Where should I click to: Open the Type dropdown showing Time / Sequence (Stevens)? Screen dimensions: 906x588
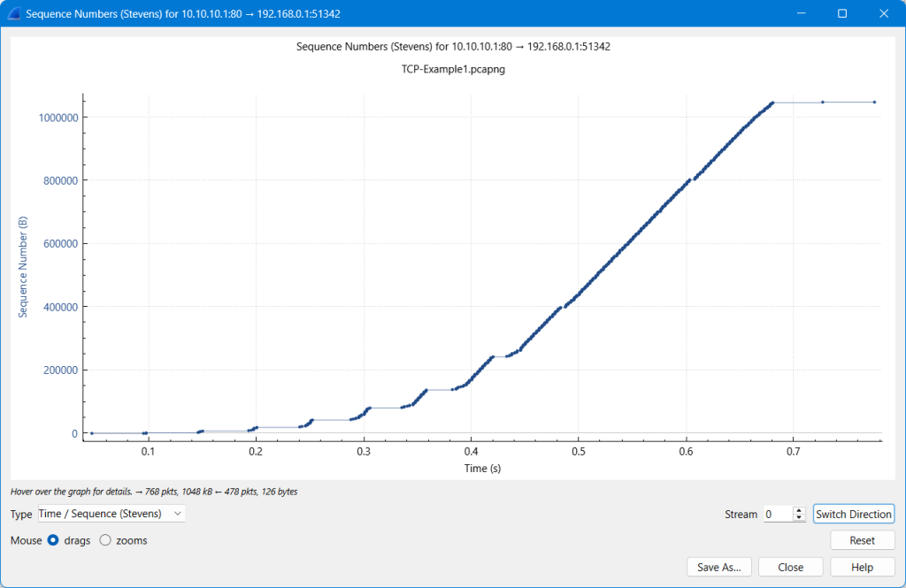pyautogui.click(x=111, y=514)
